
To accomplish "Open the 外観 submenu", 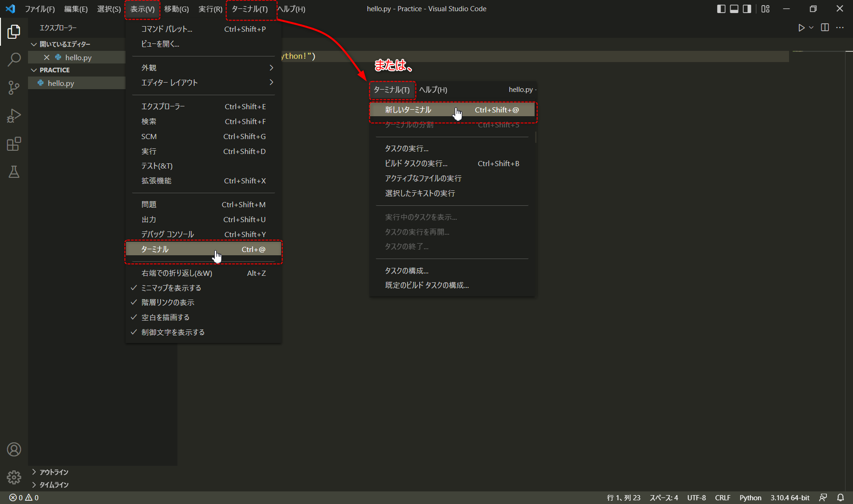I will [x=204, y=68].
